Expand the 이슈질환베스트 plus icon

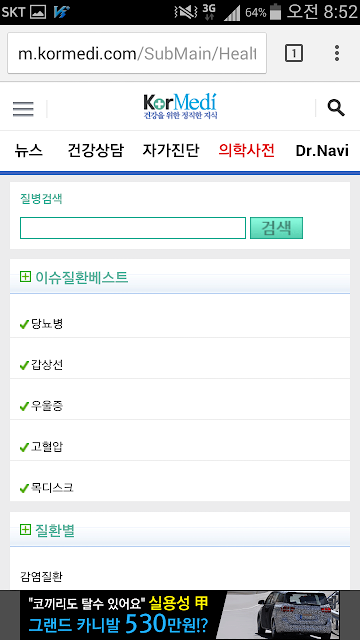tap(25, 277)
